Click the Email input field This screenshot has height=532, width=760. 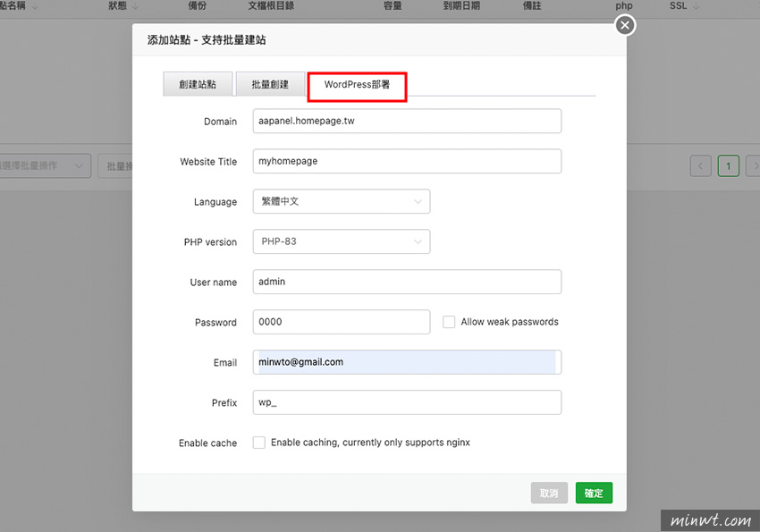pos(407,362)
